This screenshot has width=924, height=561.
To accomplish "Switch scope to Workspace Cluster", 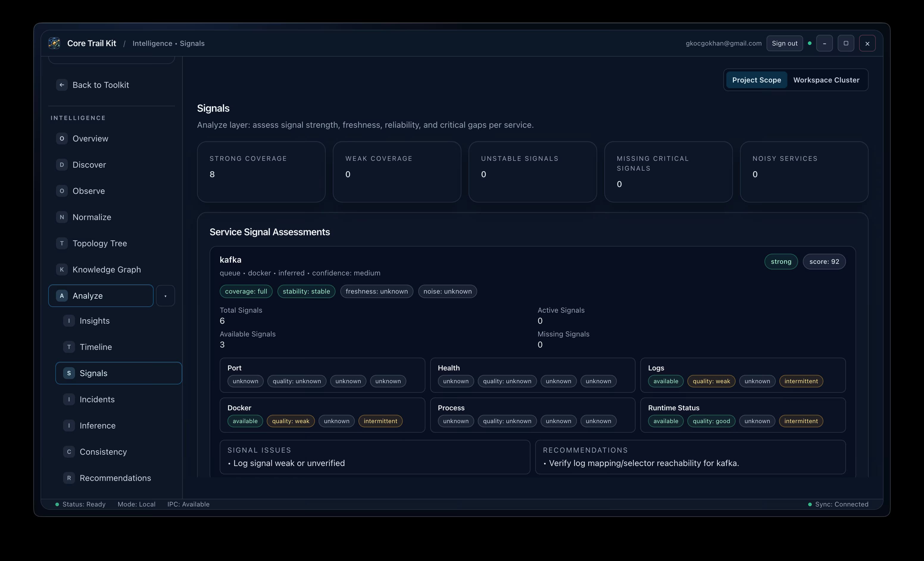I will [826, 80].
